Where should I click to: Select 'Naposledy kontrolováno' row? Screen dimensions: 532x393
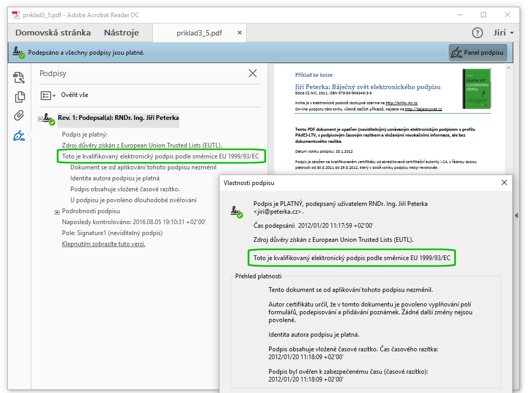(134, 222)
